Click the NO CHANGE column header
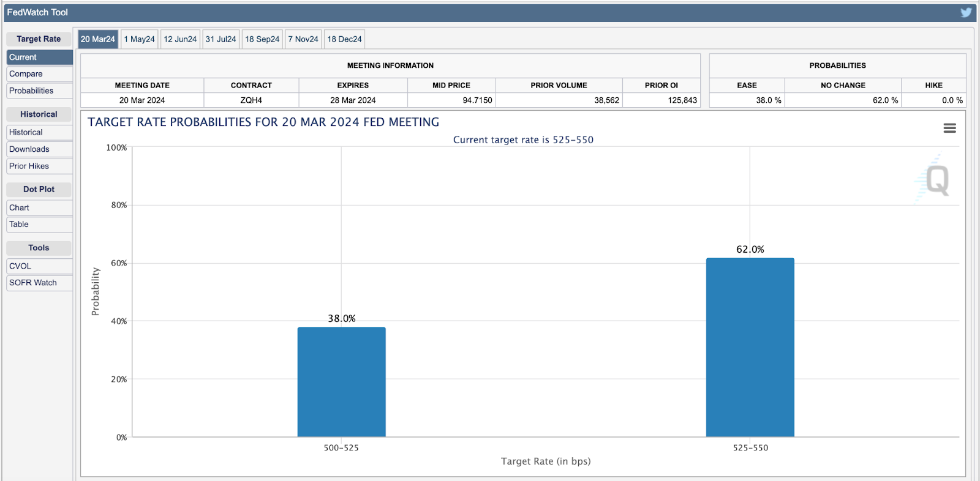The image size is (980, 481). click(x=843, y=86)
